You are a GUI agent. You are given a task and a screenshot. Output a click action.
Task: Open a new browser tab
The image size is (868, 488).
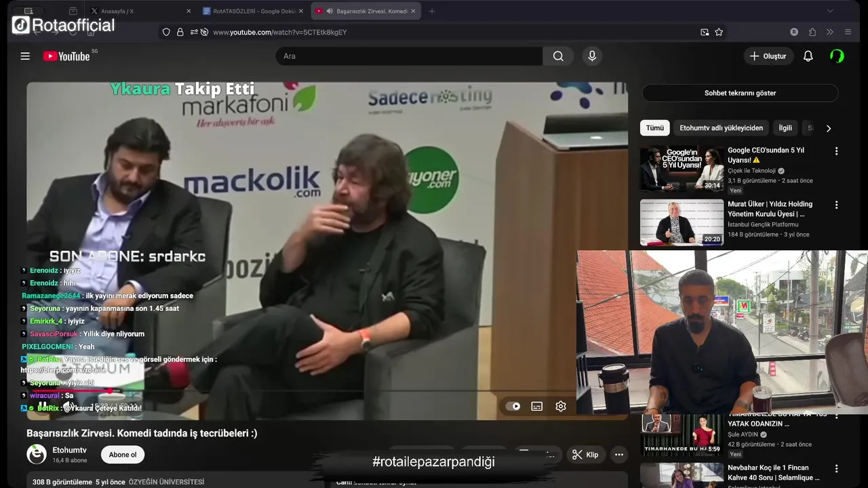[432, 11]
